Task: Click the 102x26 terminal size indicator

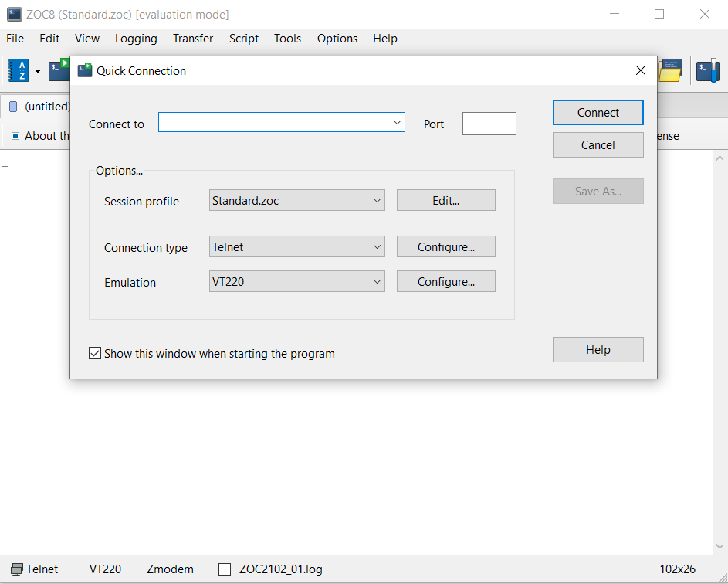Action: click(677, 569)
